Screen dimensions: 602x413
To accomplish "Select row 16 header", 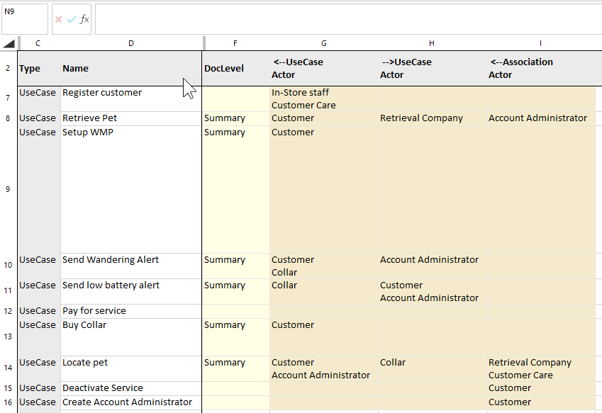I will coord(8,402).
